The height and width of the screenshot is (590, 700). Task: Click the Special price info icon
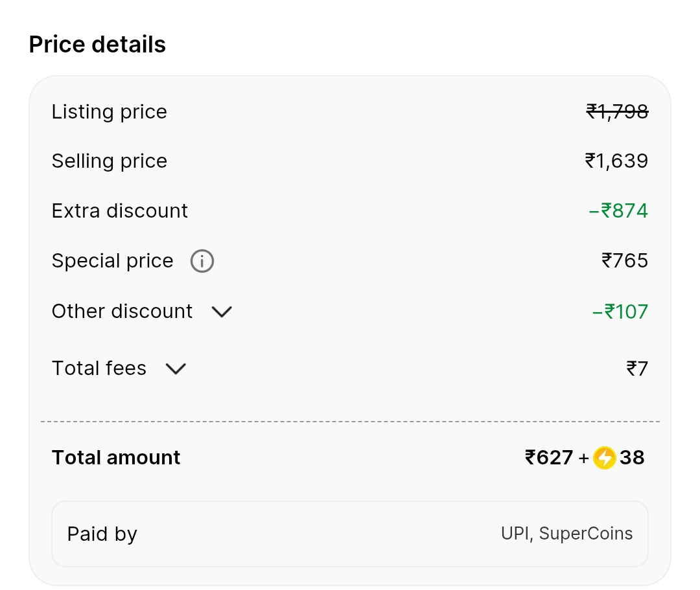coord(202,261)
